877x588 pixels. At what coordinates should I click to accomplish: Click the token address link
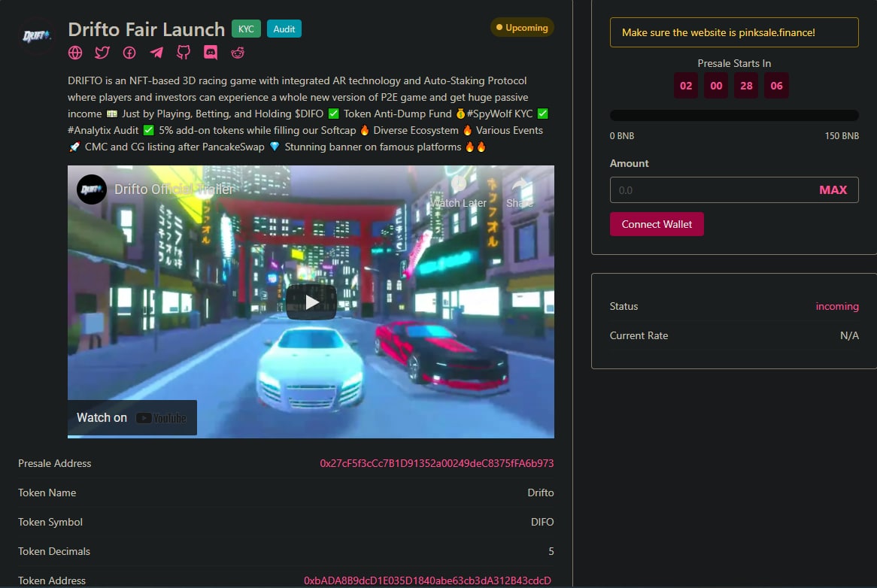point(427,580)
